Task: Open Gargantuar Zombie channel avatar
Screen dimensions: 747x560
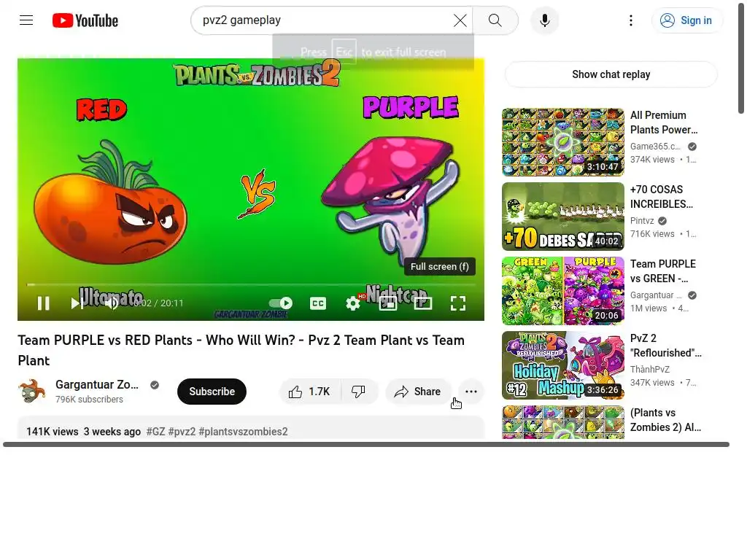Action: [32, 391]
